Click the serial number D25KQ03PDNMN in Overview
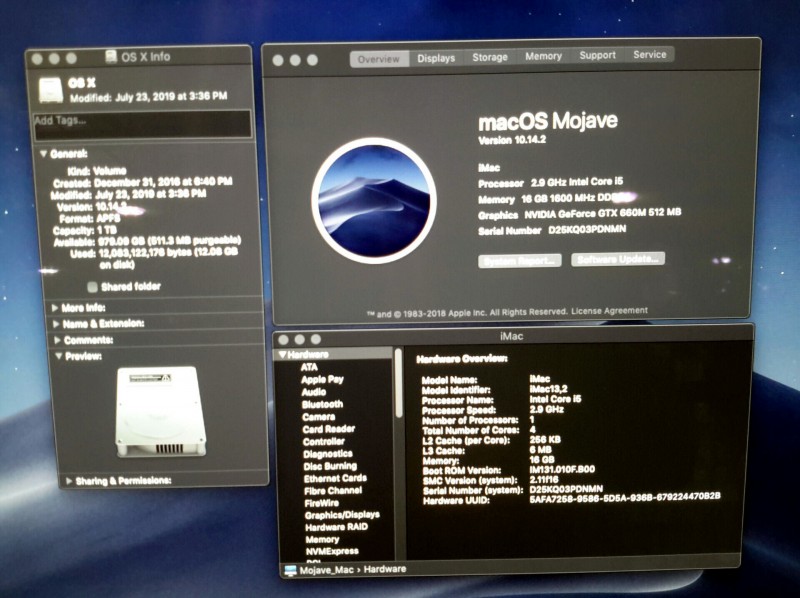The width and height of the screenshot is (800, 598). [x=587, y=230]
